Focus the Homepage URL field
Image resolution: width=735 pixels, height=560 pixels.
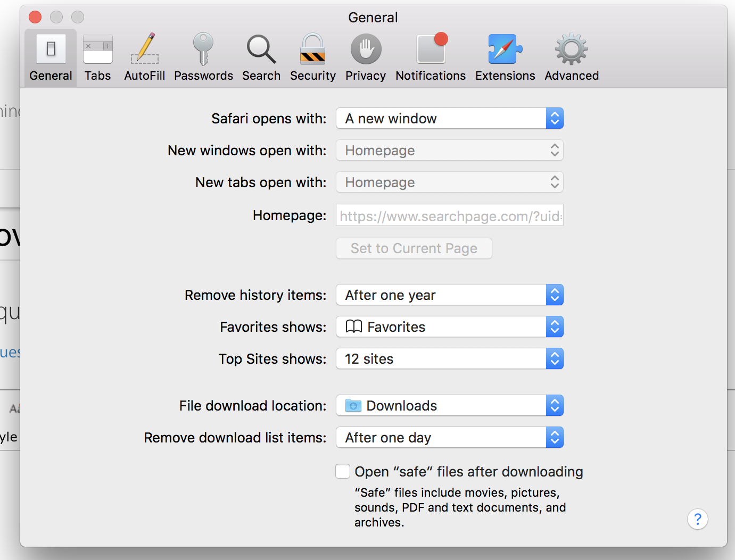pos(450,215)
